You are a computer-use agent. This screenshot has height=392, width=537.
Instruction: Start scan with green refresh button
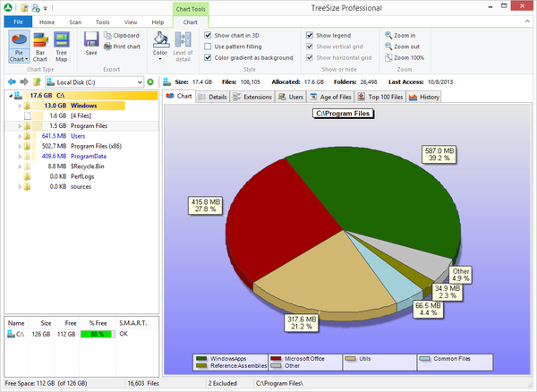[x=150, y=81]
